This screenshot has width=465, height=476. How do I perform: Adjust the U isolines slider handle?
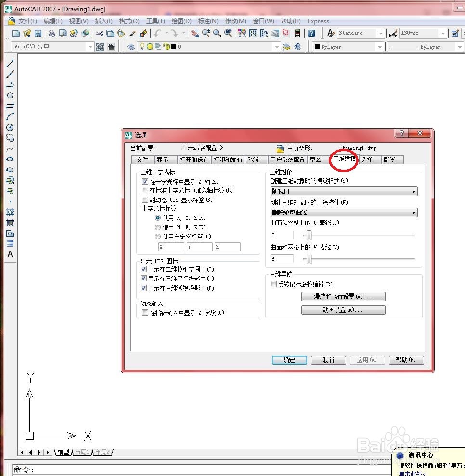(309, 235)
